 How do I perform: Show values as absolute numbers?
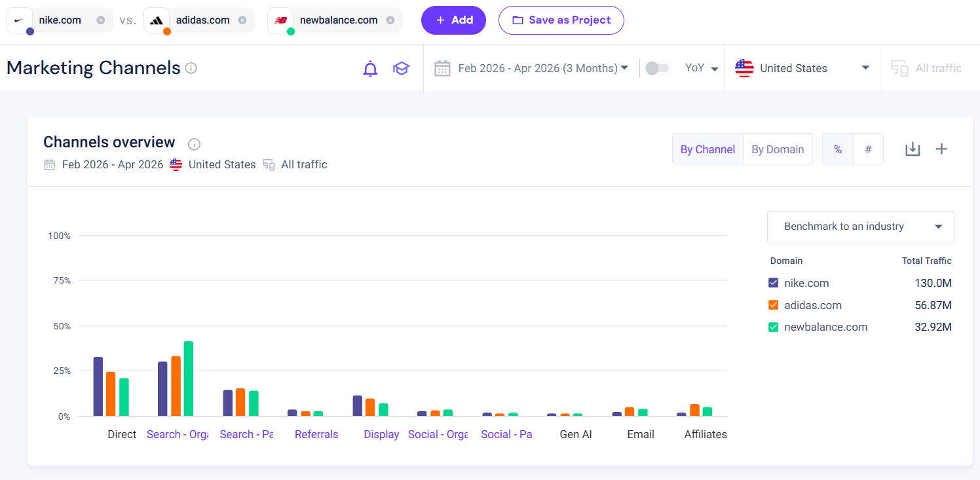[868, 149]
